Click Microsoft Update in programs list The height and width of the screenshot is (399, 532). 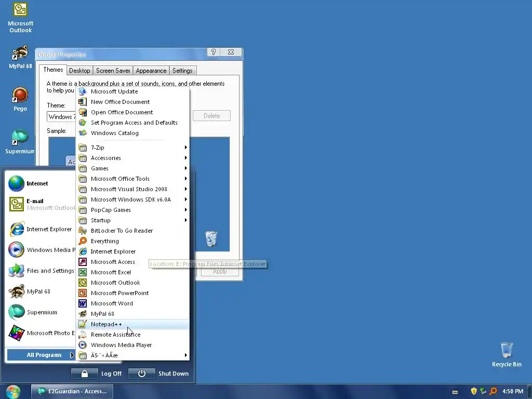[132, 91]
